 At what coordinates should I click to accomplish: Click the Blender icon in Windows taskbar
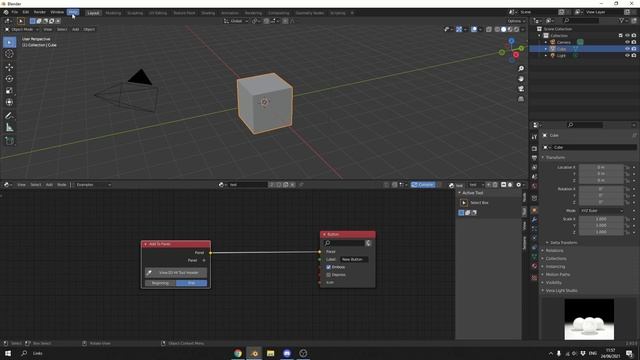point(254,353)
